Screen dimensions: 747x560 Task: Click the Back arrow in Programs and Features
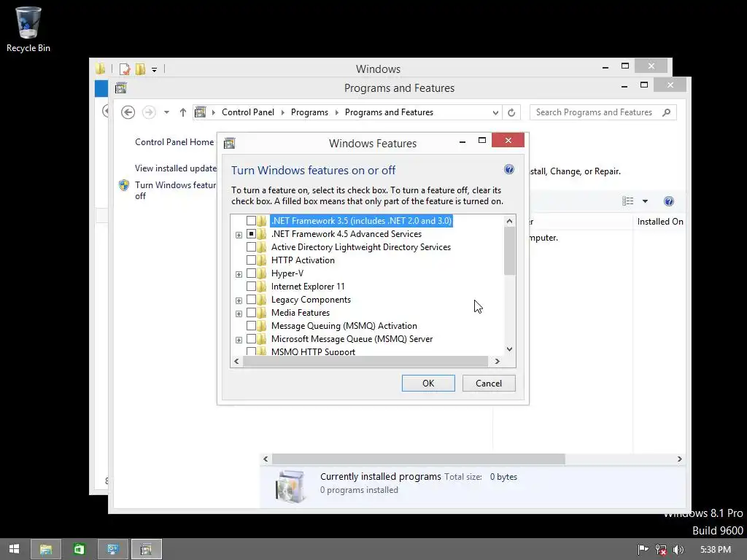pyautogui.click(x=128, y=112)
